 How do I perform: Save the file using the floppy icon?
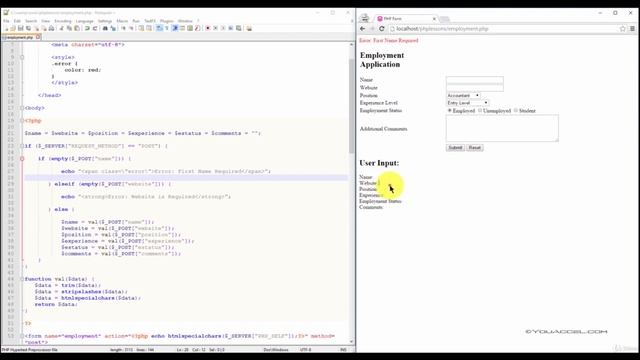(x=20, y=28)
